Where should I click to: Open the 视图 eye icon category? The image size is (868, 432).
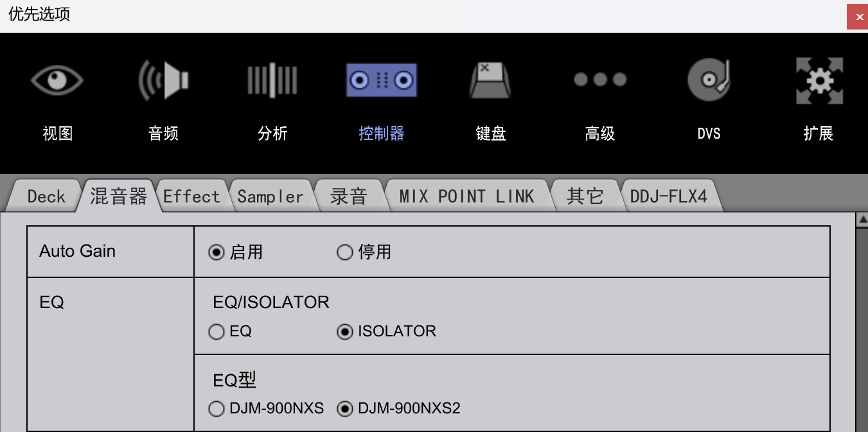(57, 80)
